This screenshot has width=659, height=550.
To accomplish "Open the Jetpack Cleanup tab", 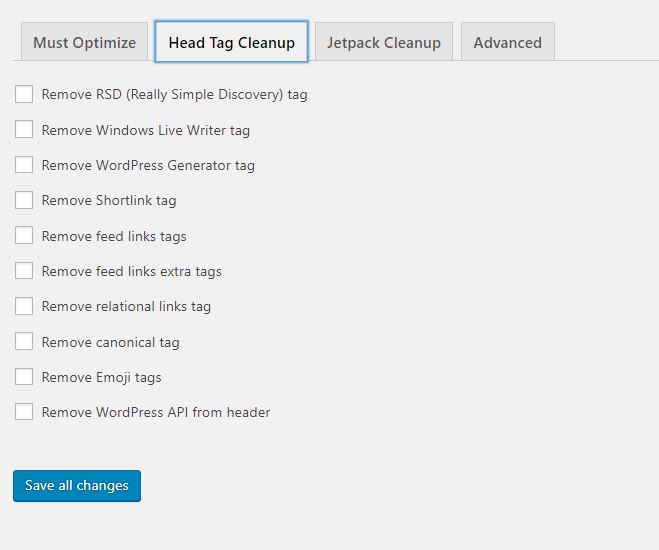I will pyautogui.click(x=383, y=43).
